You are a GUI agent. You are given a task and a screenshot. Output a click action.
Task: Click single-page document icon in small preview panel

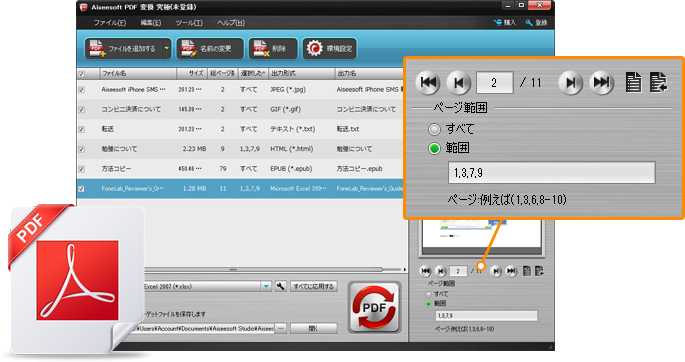click(527, 271)
